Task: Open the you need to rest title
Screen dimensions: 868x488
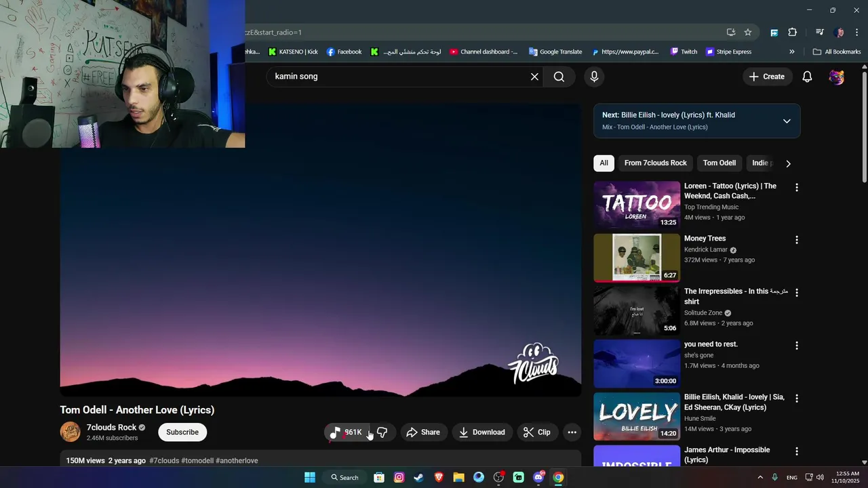Action: pyautogui.click(x=711, y=344)
